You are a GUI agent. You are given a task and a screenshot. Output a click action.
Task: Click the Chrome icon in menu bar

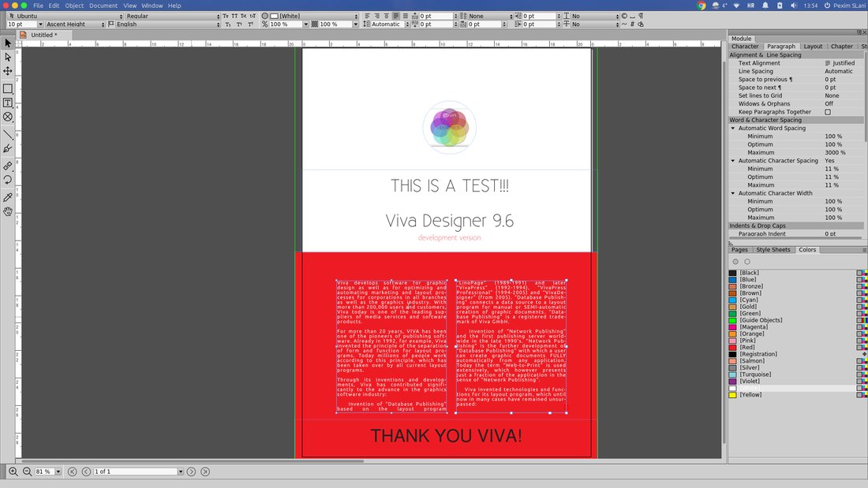pyautogui.click(x=702, y=6)
